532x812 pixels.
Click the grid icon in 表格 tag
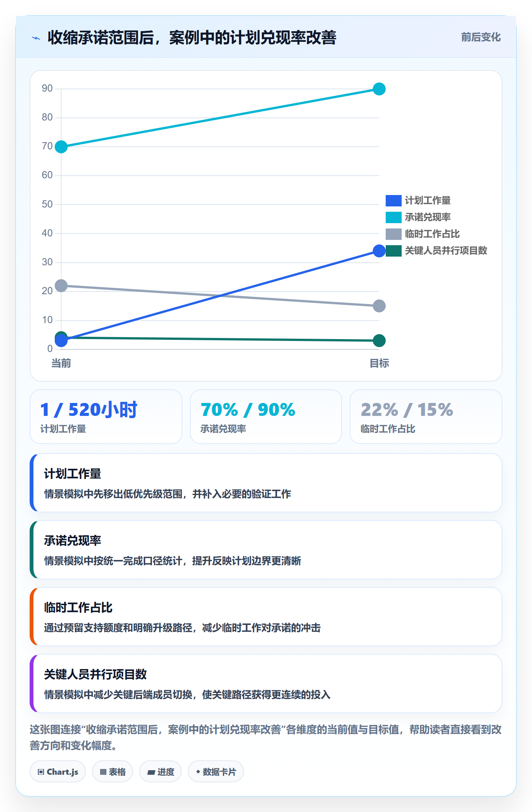click(x=103, y=772)
